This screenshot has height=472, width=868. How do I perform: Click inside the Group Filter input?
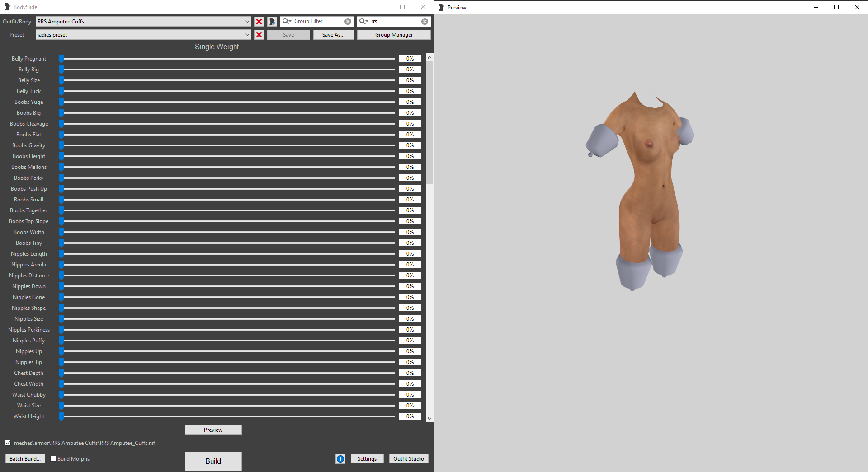click(318, 21)
